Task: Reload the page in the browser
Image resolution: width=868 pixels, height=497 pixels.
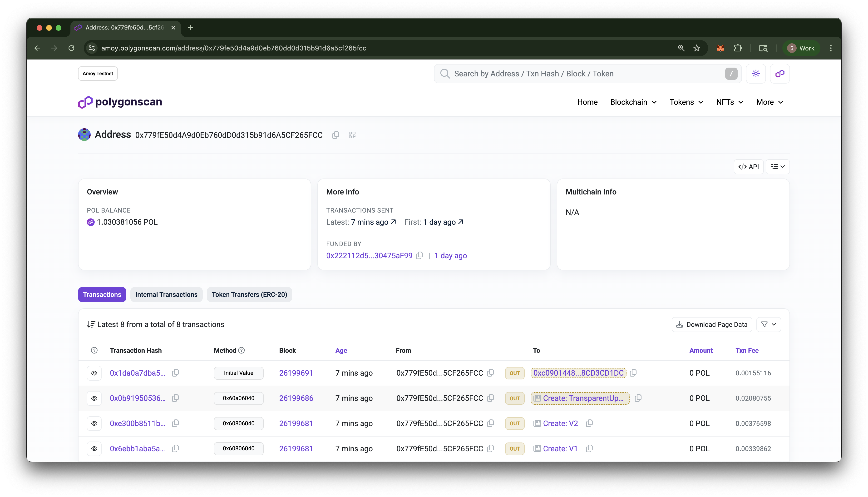Action: (71, 48)
